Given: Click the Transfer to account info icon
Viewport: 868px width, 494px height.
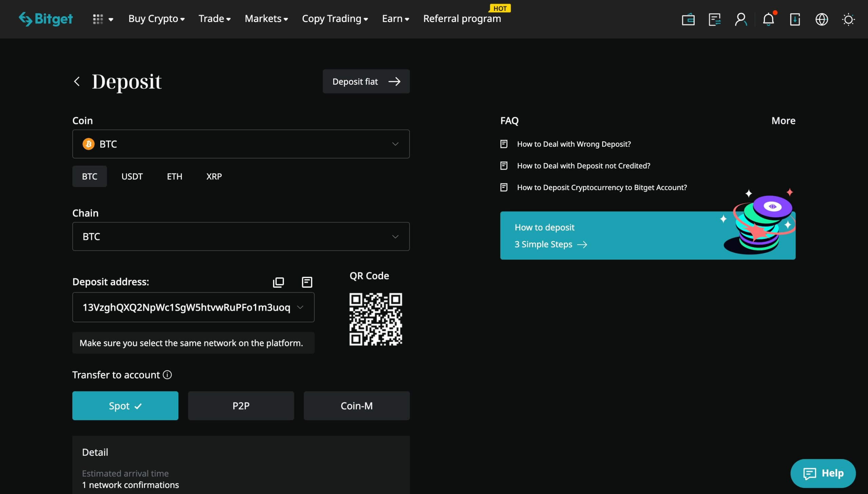Looking at the screenshot, I should point(167,375).
